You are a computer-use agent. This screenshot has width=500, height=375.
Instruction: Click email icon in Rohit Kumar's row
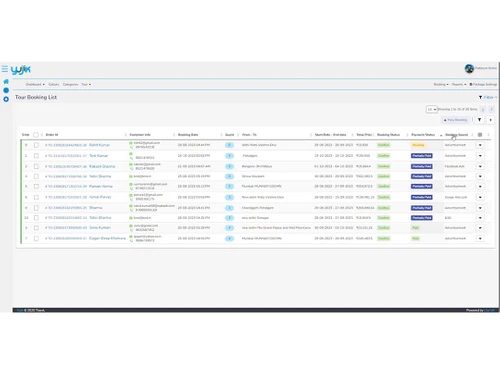tap(131, 143)
